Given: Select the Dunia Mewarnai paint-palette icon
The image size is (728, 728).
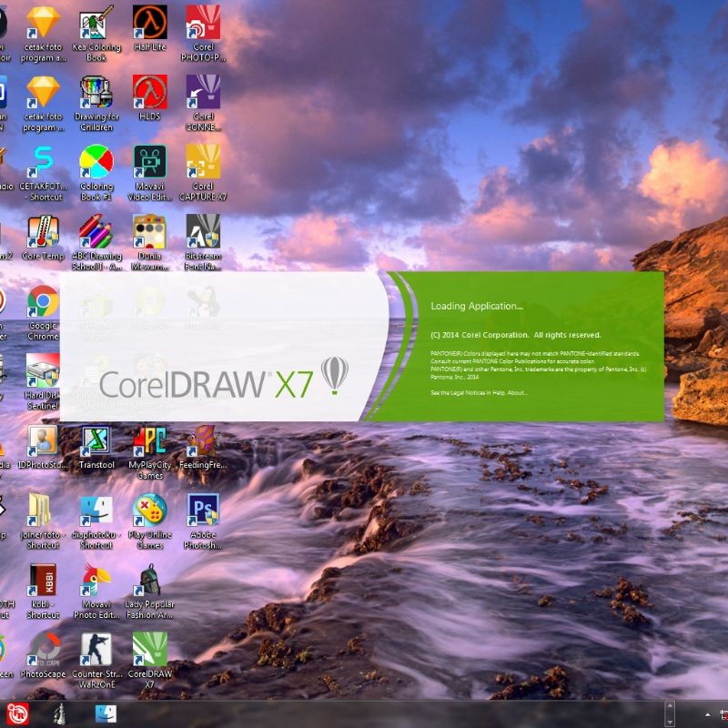Looking at the screenshot, I should (x=150, y=242).
